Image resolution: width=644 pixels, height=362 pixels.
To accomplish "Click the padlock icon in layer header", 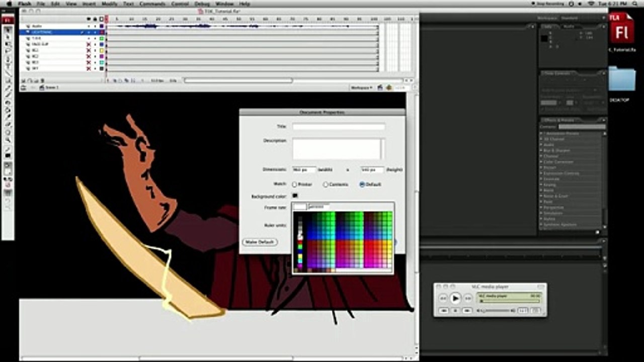I will 95,19.
